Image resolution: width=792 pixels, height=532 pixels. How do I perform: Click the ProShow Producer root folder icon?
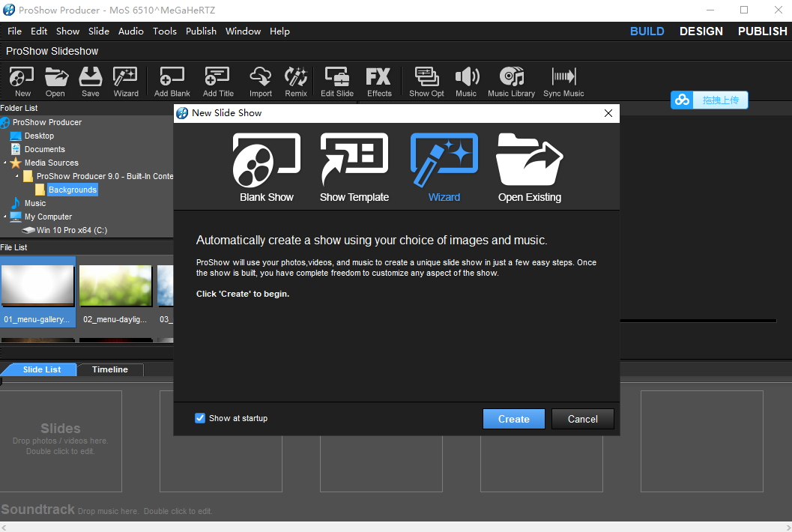coord(5,122)
